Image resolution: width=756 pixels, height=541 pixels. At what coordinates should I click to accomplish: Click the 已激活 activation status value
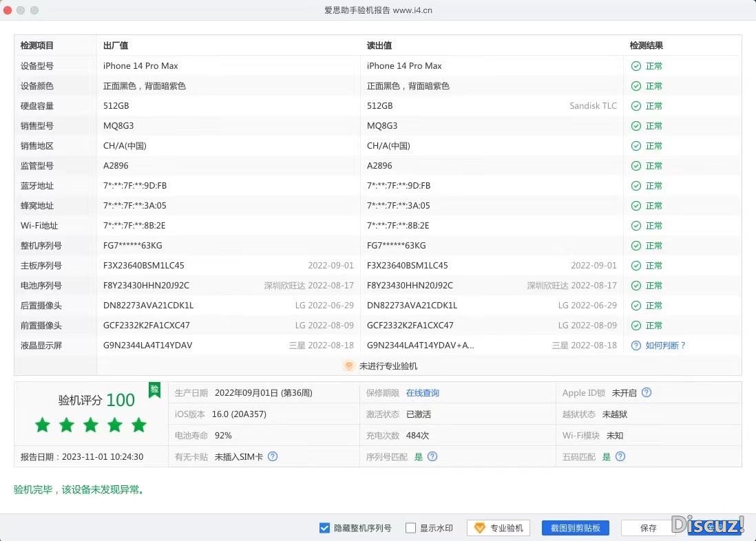coord(419,414)
